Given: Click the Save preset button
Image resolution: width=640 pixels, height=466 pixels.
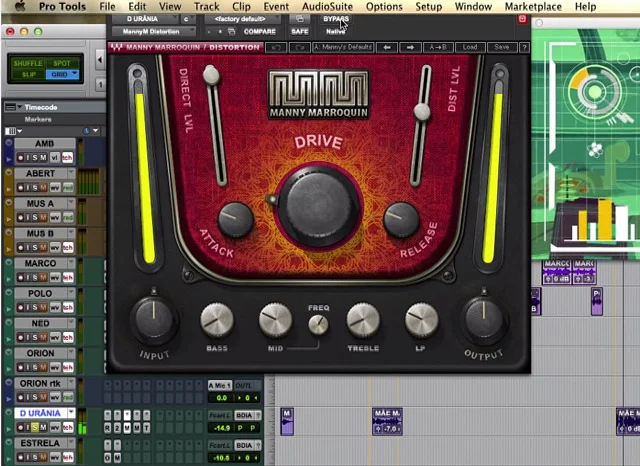Looking at the screenshot, I should click(502, 47).
